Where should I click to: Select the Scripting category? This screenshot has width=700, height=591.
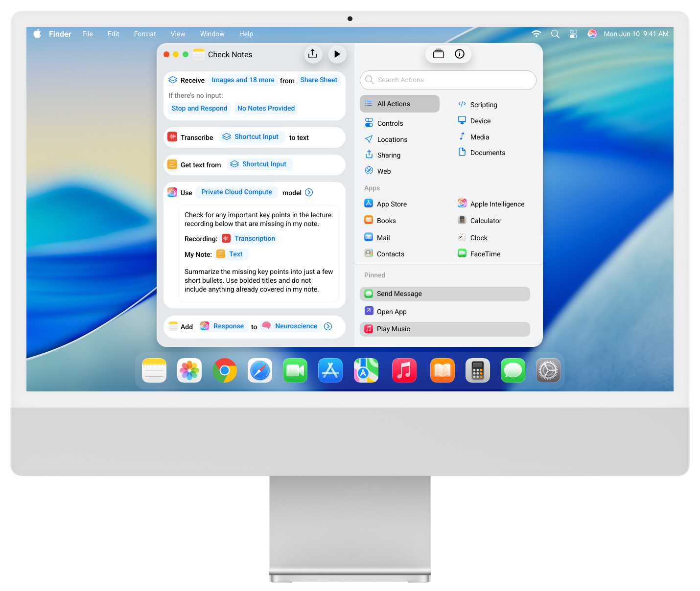point(483,105)
